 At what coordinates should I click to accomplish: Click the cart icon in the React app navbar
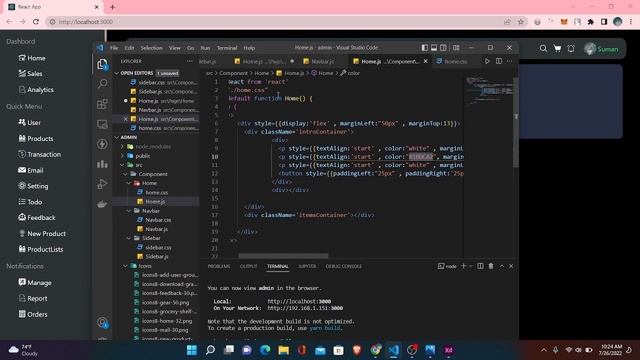click(557, 49)
